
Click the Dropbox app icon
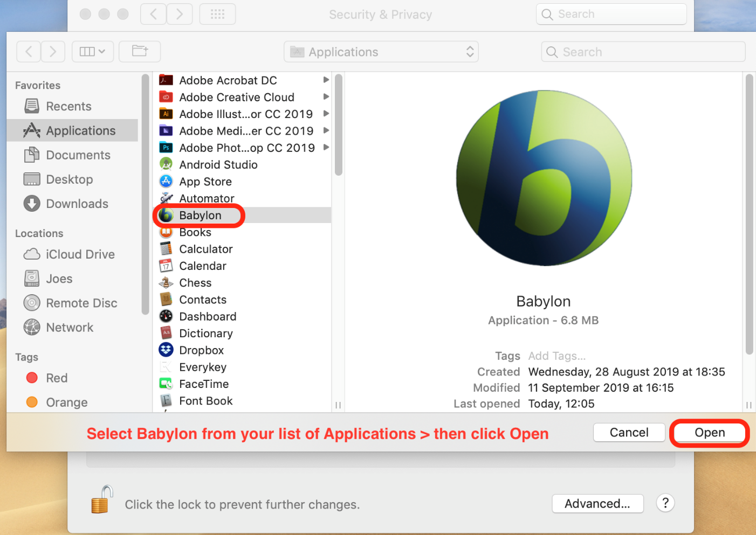166,350
